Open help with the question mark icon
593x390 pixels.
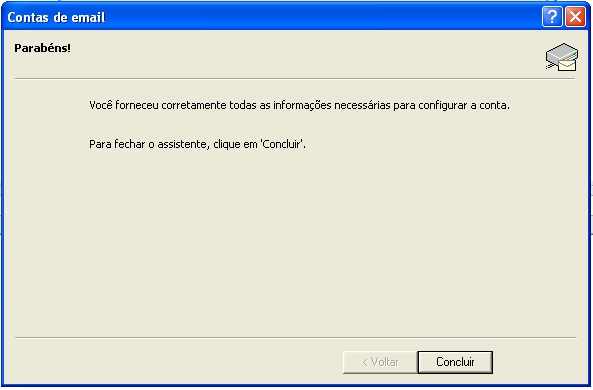[552, 17]
